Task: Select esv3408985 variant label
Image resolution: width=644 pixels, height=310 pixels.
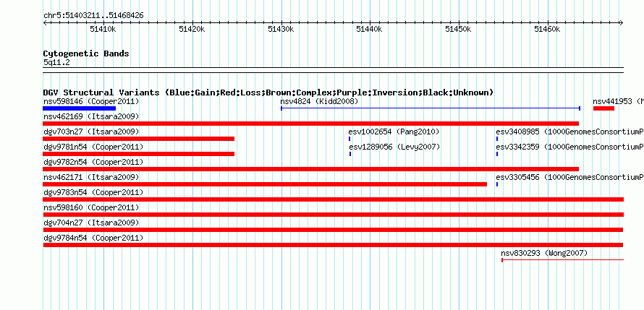Action: pos(569,132)
